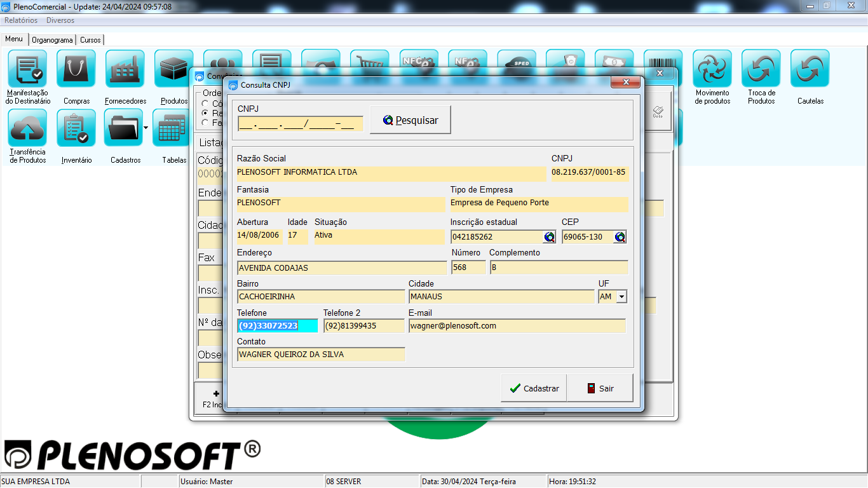Expand the UF state dropdown
The height and width of the screenshot is (488, 868).
click(x=621, y=297)
